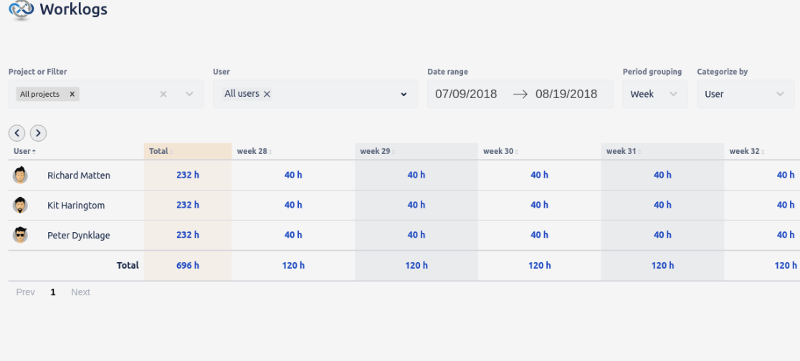This screenshot has width=800, height=361.
Task: Expand the User dropdown arrow
Action: [404, 94]
